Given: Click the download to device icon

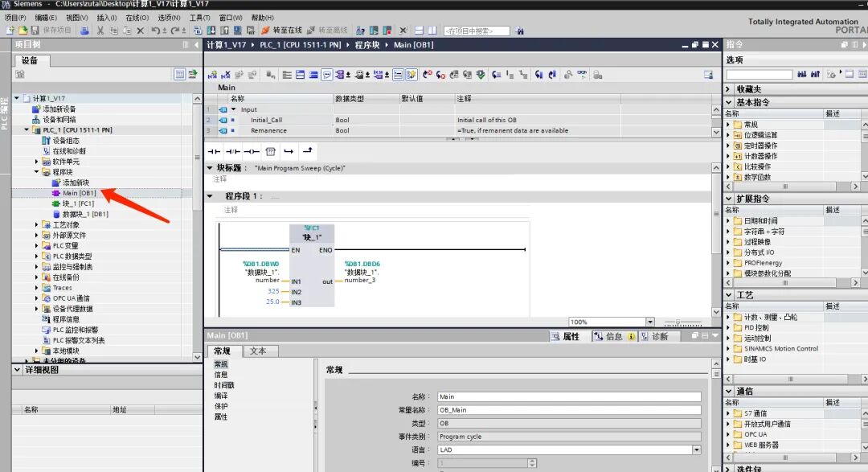Looking at the screenshot, I should coord(211,31).
